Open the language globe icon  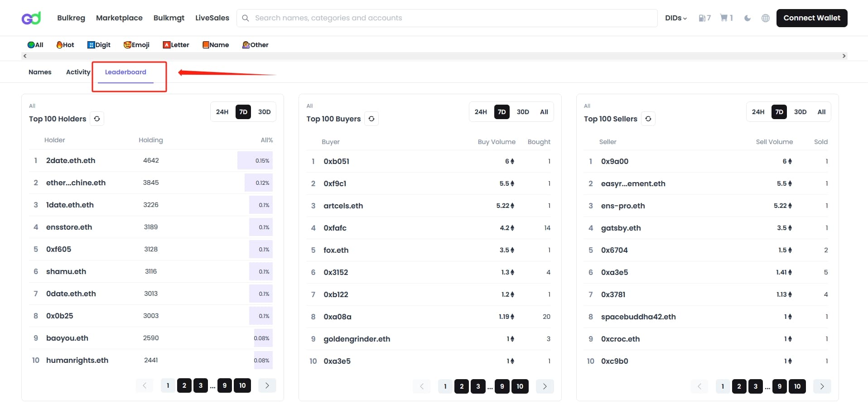[766, 18]
